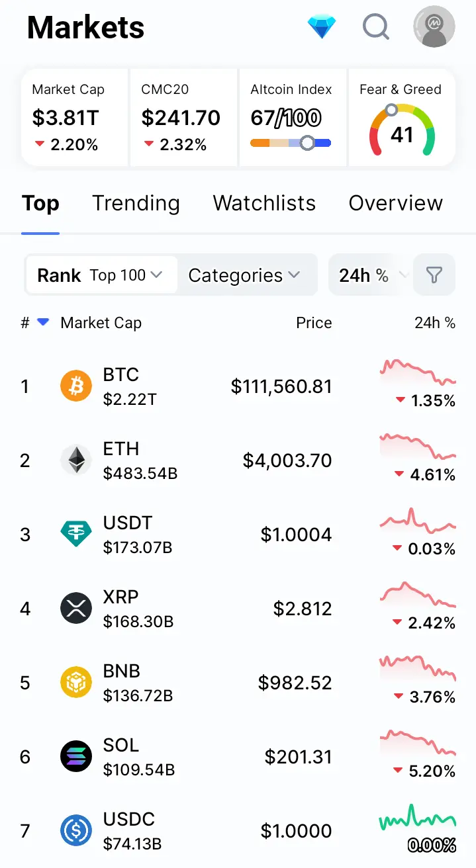Open the CMC20 index card
The height and width of the screenshot is (868, 476).
(x=183, y=117)
